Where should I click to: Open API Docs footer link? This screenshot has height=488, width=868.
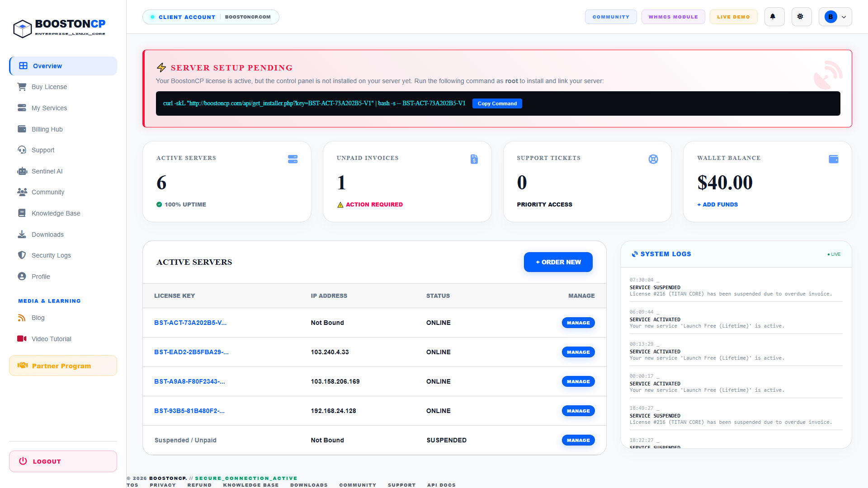tap(441, 485)
